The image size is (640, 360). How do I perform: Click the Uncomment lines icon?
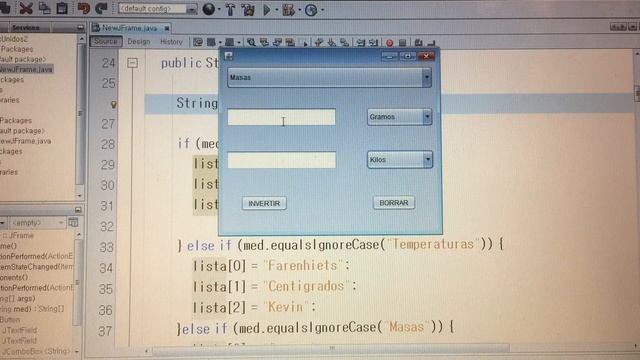point(432,42)
